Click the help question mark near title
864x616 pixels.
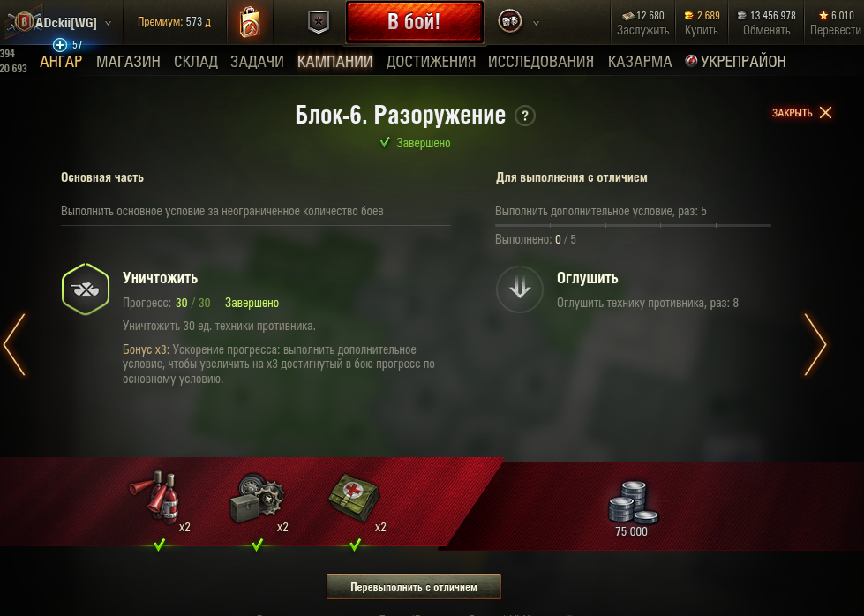[524, 116]
